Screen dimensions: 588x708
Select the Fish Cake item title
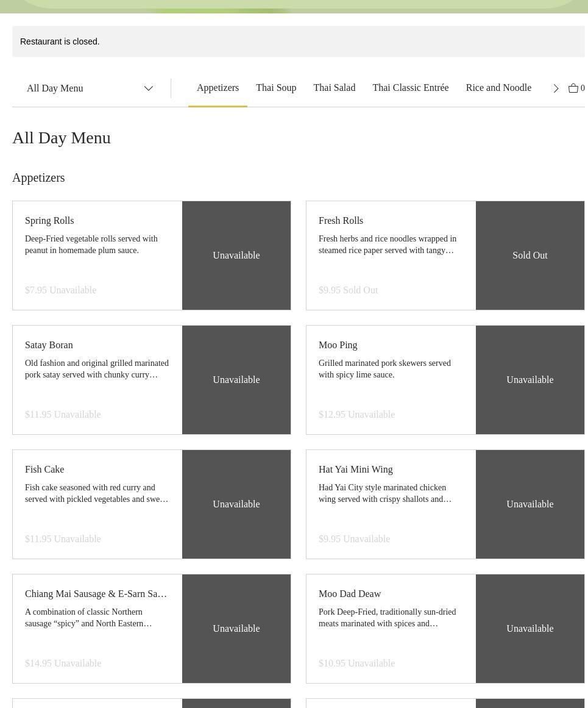[44, 470]
